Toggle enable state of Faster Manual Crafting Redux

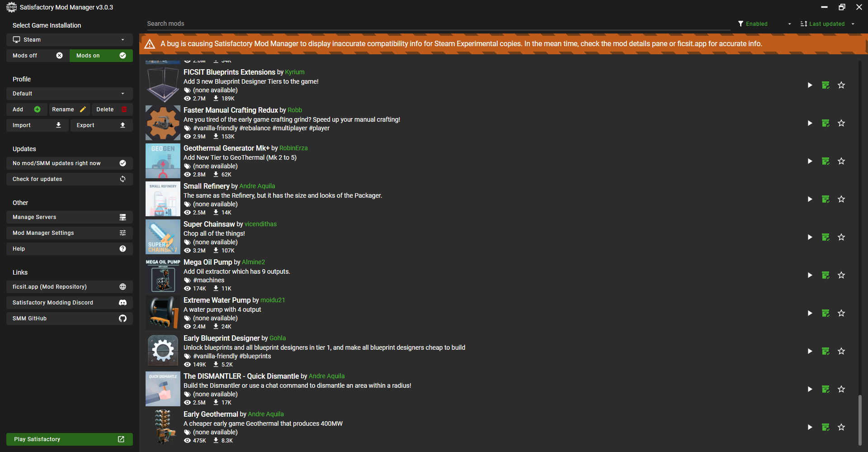(810, 123)
